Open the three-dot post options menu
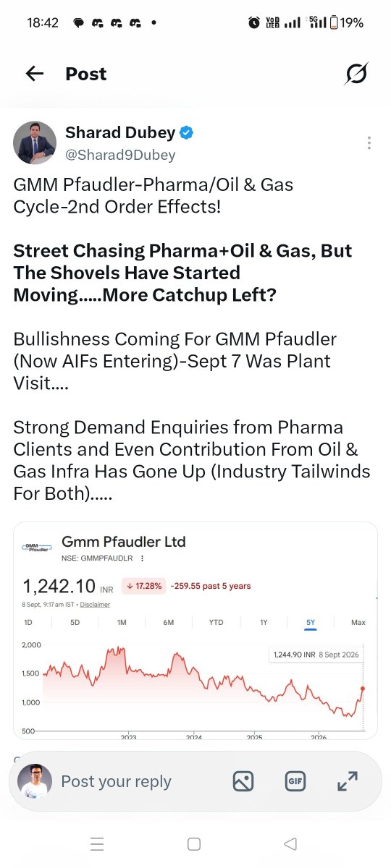The width and height of the screenshot is (391, 868). click(369, 143)
